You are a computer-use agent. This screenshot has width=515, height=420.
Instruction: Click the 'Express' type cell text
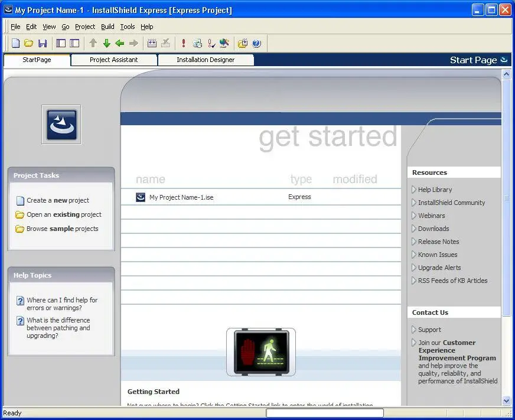click(299, 197)
